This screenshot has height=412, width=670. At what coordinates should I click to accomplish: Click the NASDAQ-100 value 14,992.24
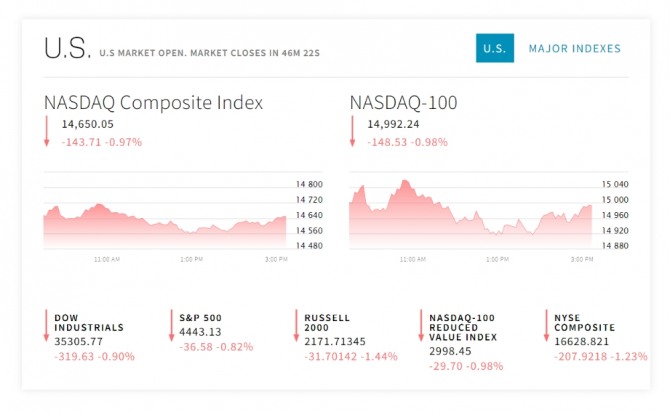point(393,125)
